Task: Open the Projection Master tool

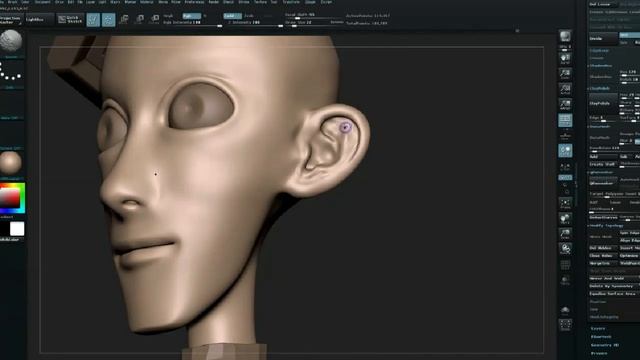Action: click(11, 20)
